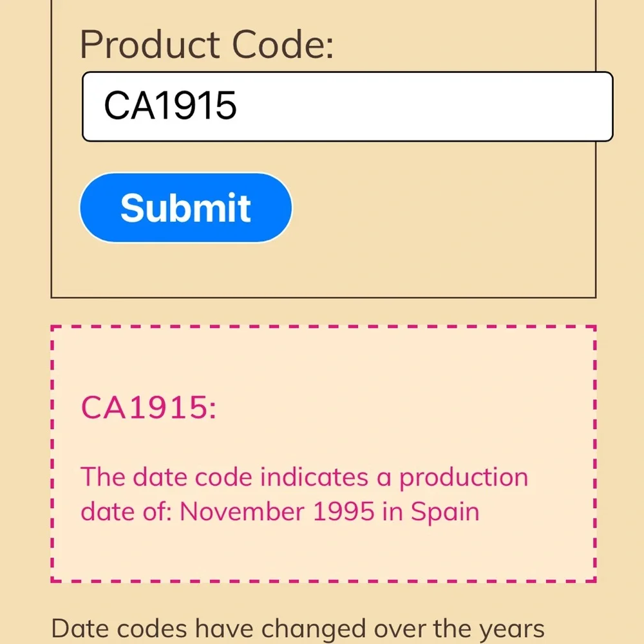Click the word "Product" in form label
This screenshot has width=644, height=644.
point(150,44)
